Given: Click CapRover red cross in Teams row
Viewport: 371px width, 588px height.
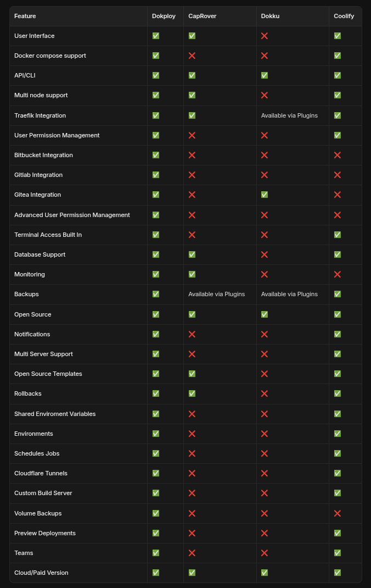Looking at the screenshot, I should (192, 553).
